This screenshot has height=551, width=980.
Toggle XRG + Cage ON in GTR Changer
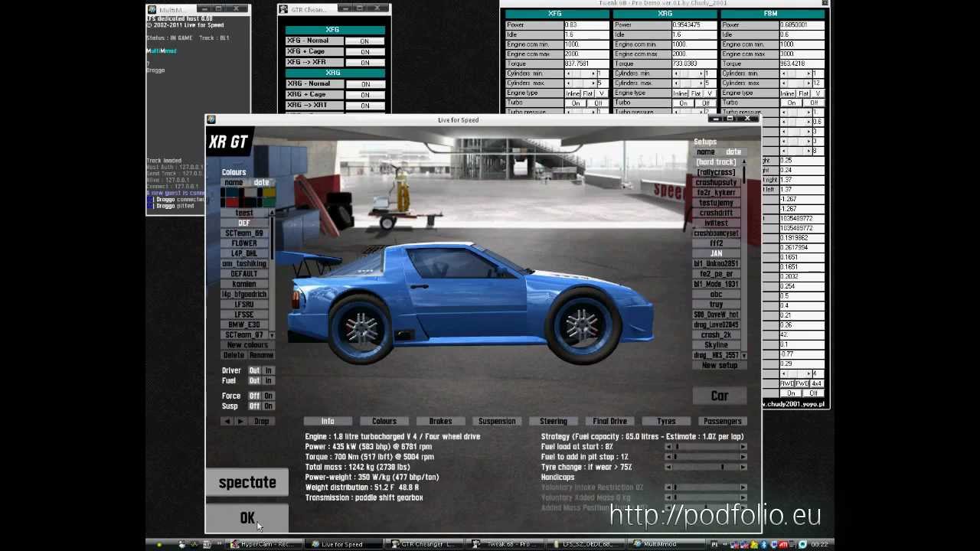click(364, 95)
